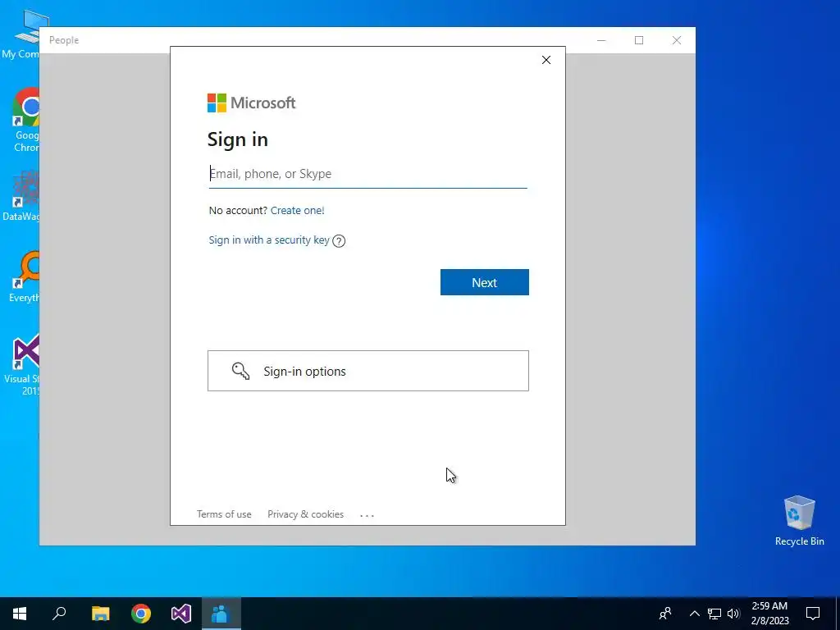The width and height of the screenshot is (840, 630).
Task: Select the Google Chrome desktop shortcut
Action: (x=25, y=120)
